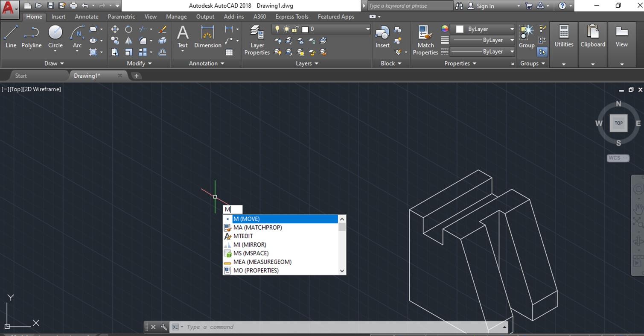The width and height of the screenshot is (644, 336).
Task: Add a new drawing tab with plus button
Action: [x=136, y=76]
